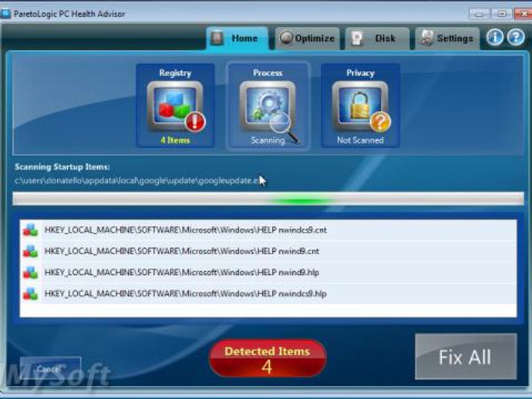Click the blue info icon
The width and height of the screenshot is (532, 399).
point(495,37)
